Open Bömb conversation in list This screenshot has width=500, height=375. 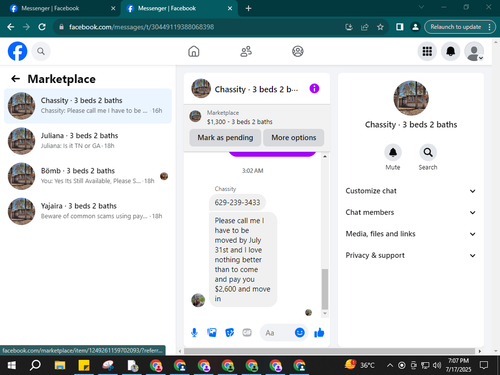[88, 176]
